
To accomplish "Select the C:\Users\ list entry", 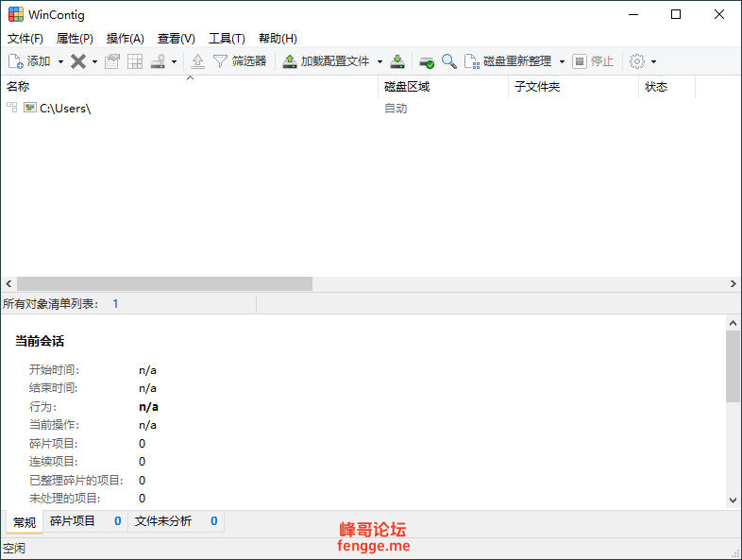I will tap(65, 109).
